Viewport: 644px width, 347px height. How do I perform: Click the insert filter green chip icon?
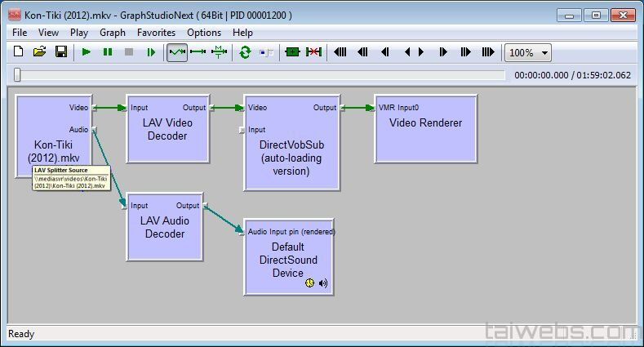click(x=292, y=52)
